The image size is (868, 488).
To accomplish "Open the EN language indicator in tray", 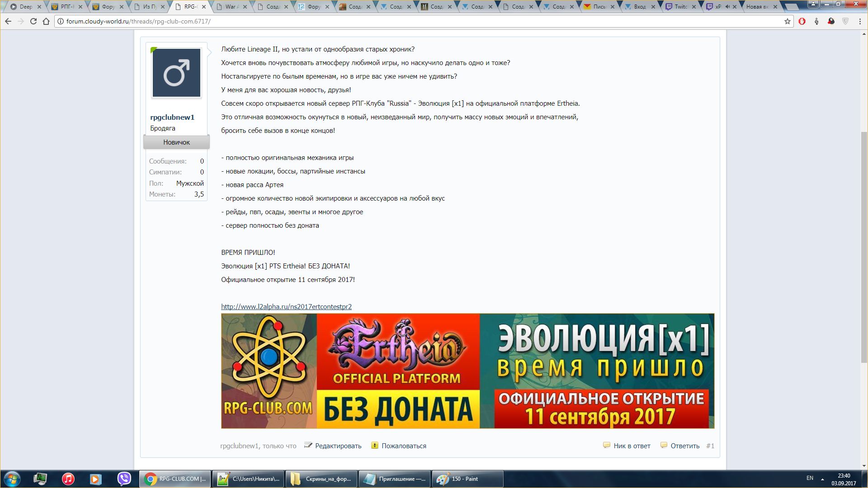I will click(x=810, y=478).
